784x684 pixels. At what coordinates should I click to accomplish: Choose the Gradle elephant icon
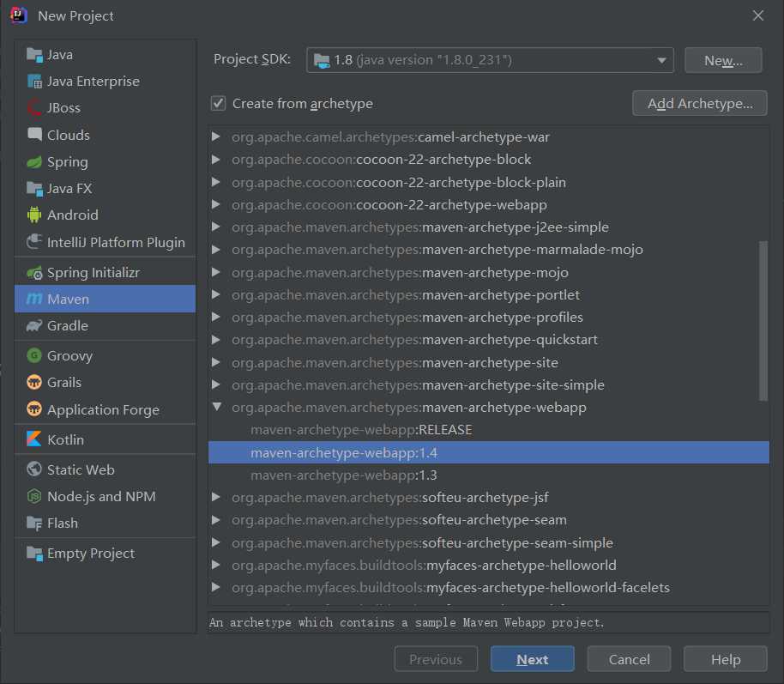click(x=34, y=326)
